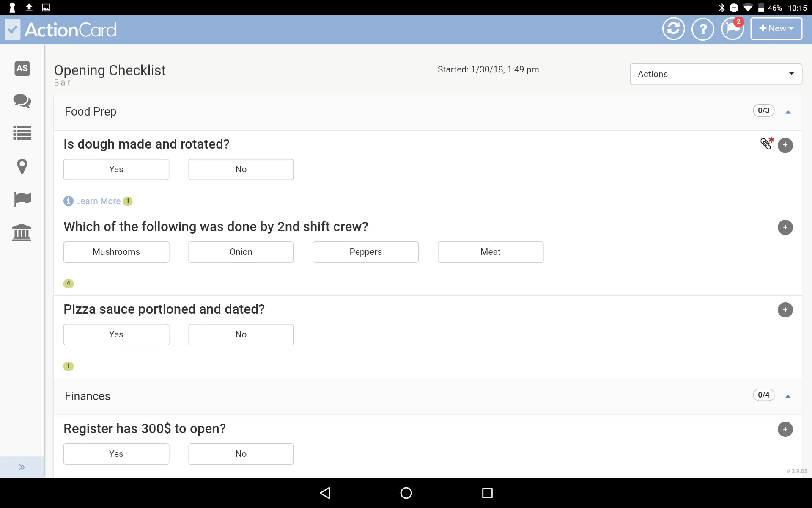Click the plus New button
The height and width of the screenshot is (508, 812).
pos(776,28)
